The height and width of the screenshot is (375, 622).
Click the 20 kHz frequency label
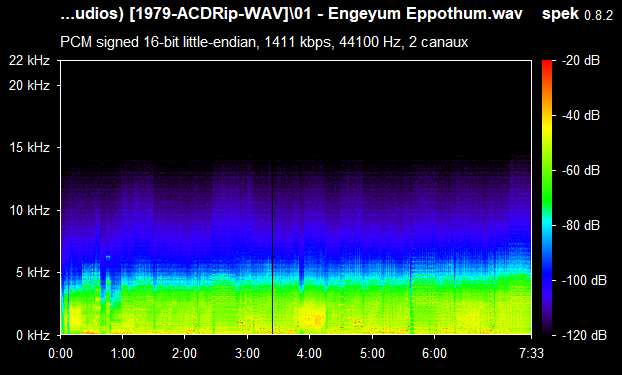coord(29,85)
